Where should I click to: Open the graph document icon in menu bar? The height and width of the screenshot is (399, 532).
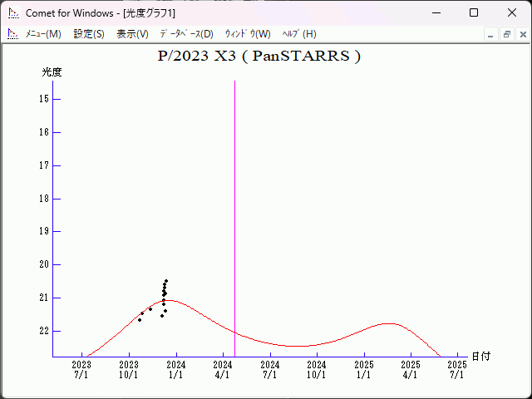tap(12, 34)
